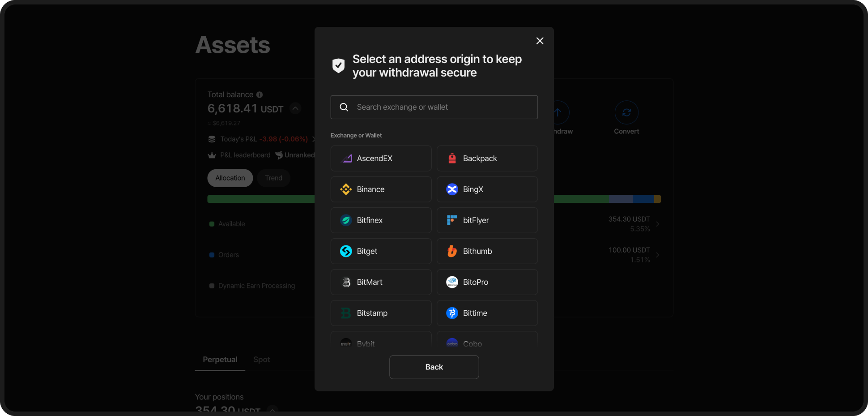Image resolution: width=868 pixels, height=416 pixels.
Task: Click the Bittime blue logo icon
Action: click(452, 313)
